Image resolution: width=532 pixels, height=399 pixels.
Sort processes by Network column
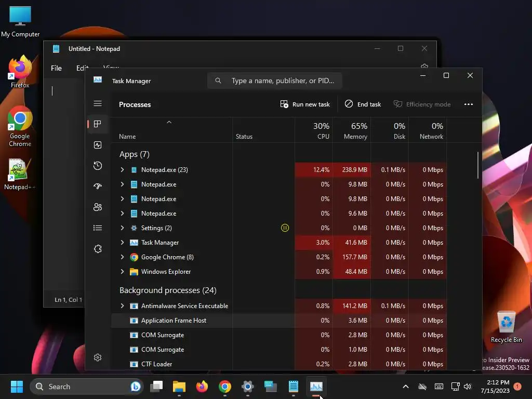(428, 130)
